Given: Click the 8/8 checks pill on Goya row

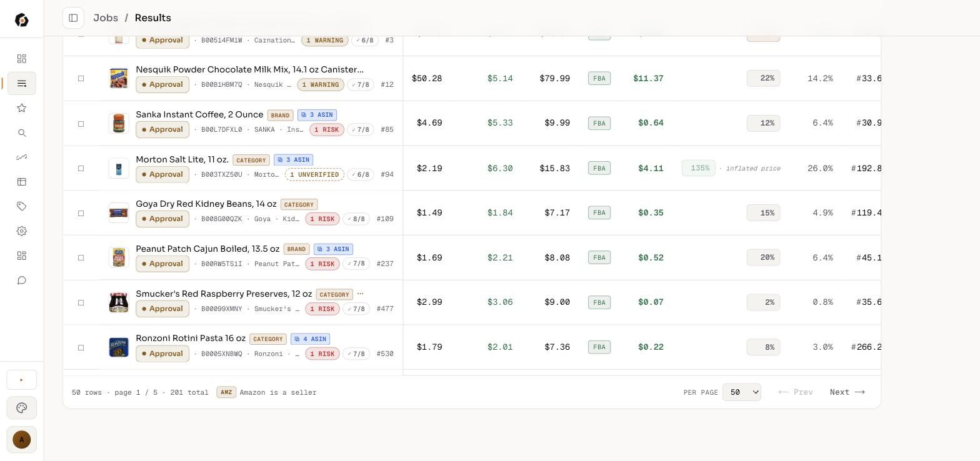Looking at the screenshot, I should click(x=356, y=219).
